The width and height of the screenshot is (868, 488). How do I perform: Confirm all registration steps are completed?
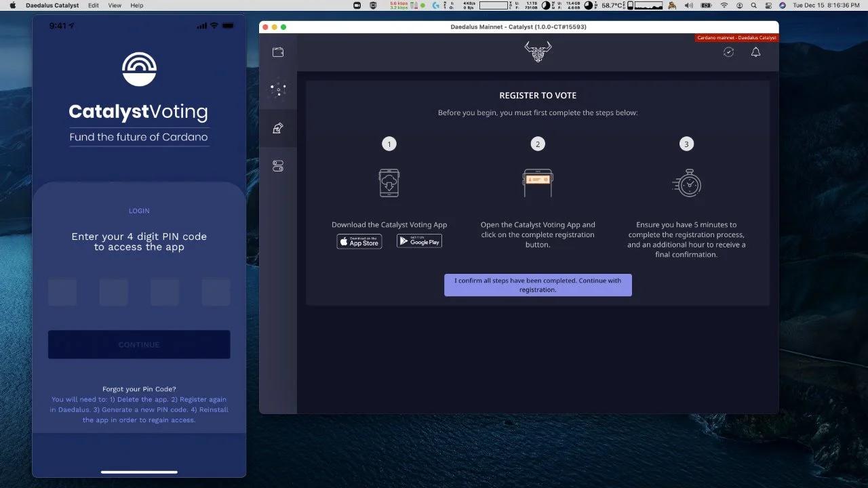[x=538, y=285]
